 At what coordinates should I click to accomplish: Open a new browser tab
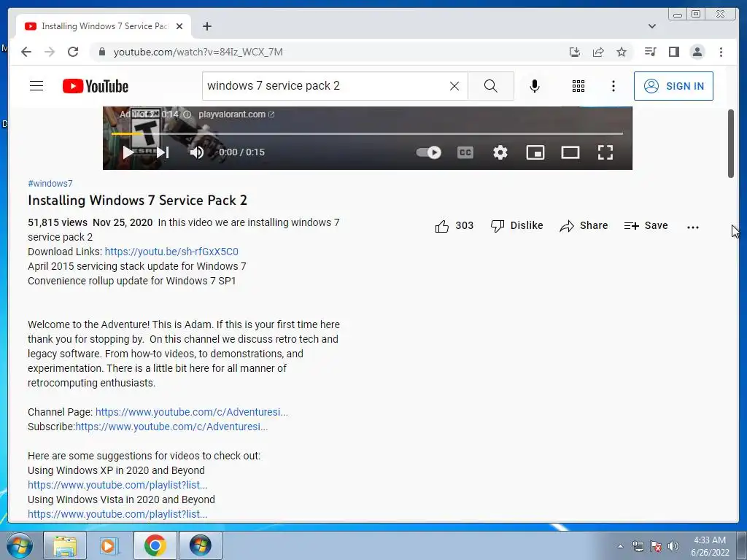[x=206, y=26]
